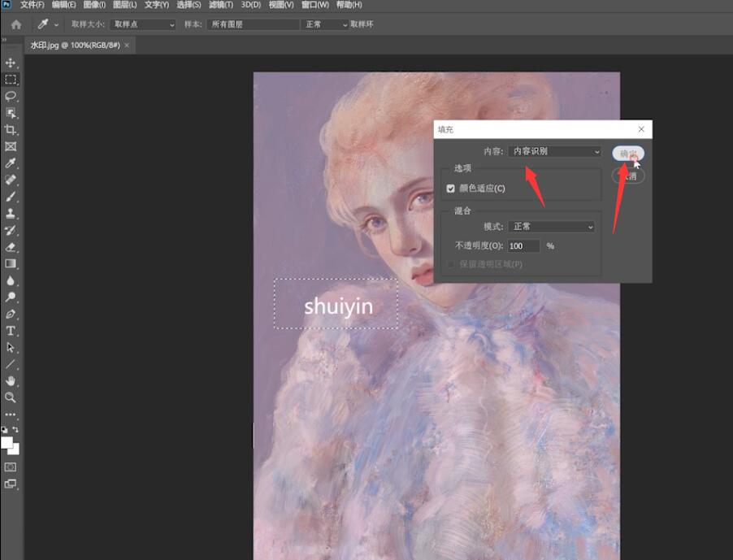The width and height of the screenshot is (733, 560).
Task: Close the 水印.jpg document tab
Action: tap(127, 46)
